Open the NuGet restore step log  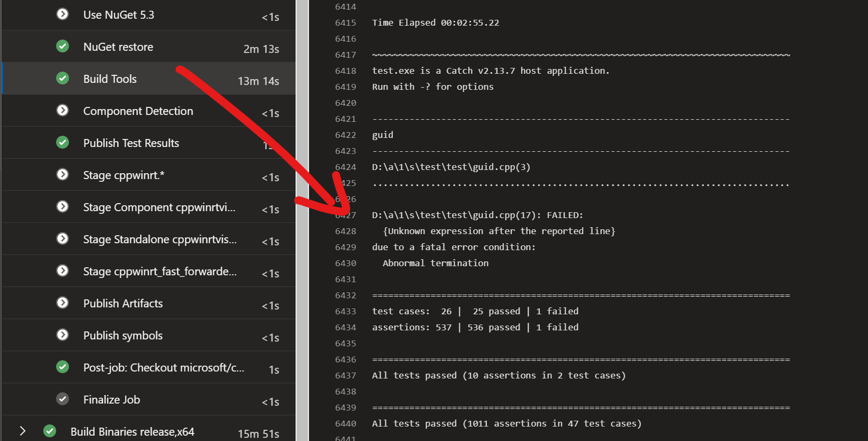(149, 47)
